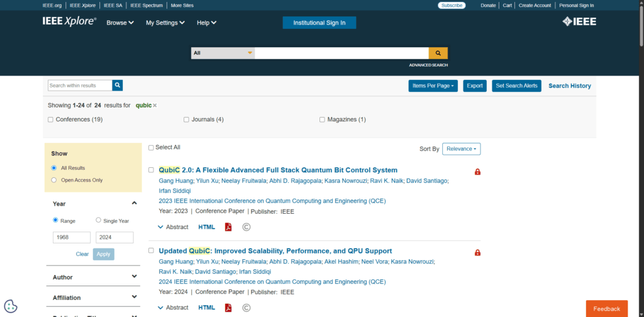Open the Feedback button
This screenshot has width=644, height=317.
[607, 309]
